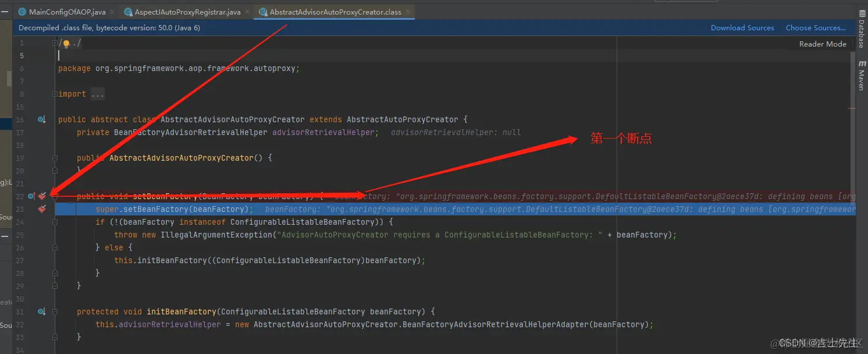Click the class name AbstractAutoProxyCreator after extends
Screen dimensions: 868x354
403,119
